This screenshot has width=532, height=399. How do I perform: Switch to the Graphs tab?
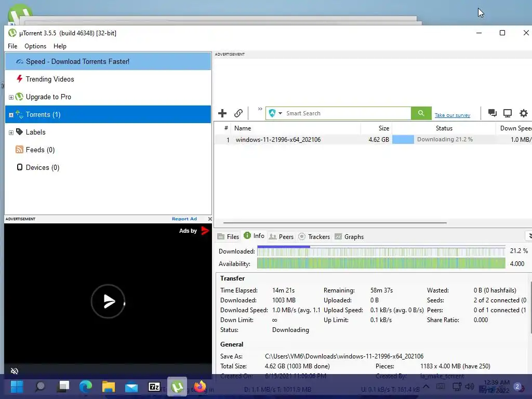pos(349,236)
